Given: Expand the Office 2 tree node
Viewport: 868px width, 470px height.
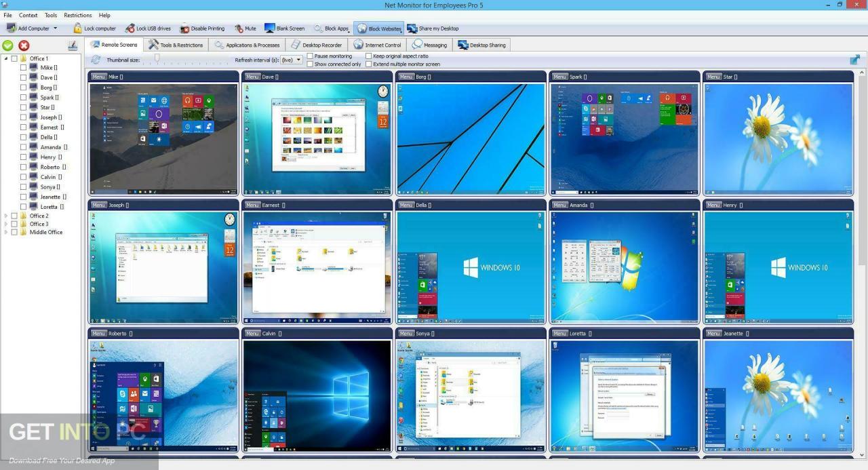Looking at the screenshot, I should [6, 216].
